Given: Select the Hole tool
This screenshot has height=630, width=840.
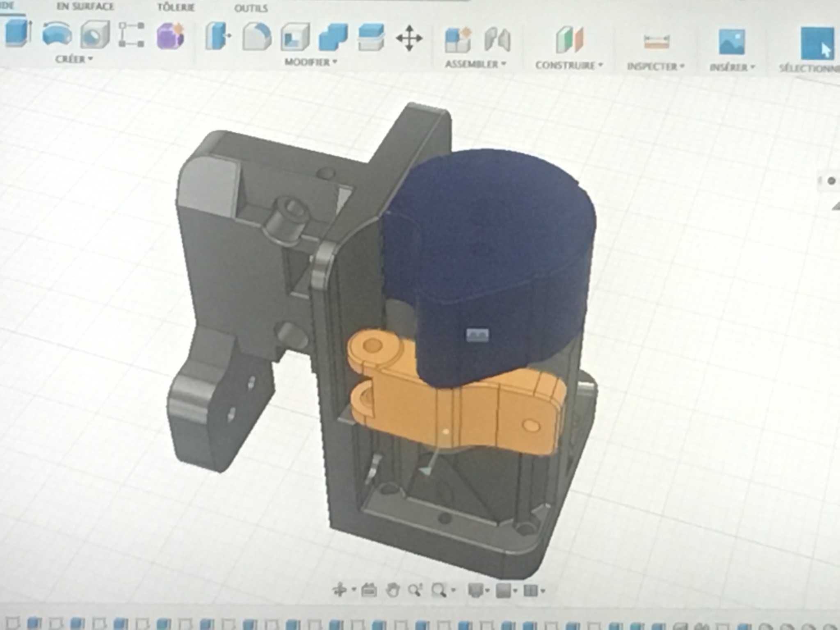Looking at the screenshot, I should point(95,35).
